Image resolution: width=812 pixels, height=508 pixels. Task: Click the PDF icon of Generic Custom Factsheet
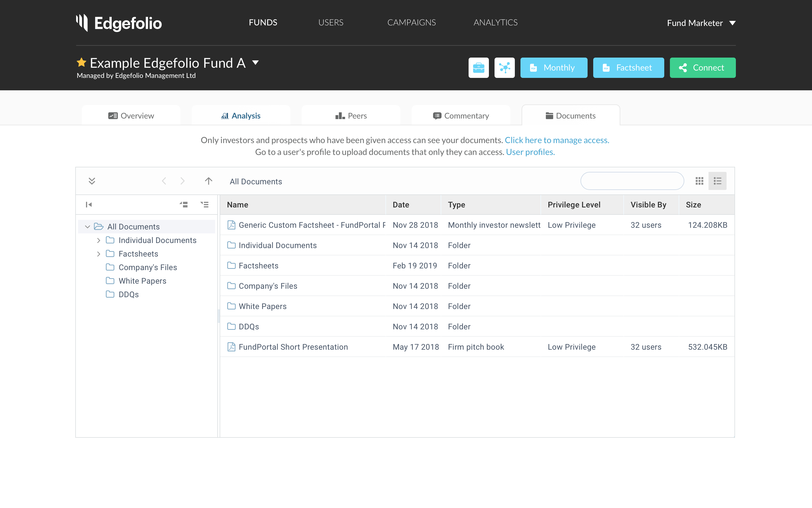coord(231,225)
